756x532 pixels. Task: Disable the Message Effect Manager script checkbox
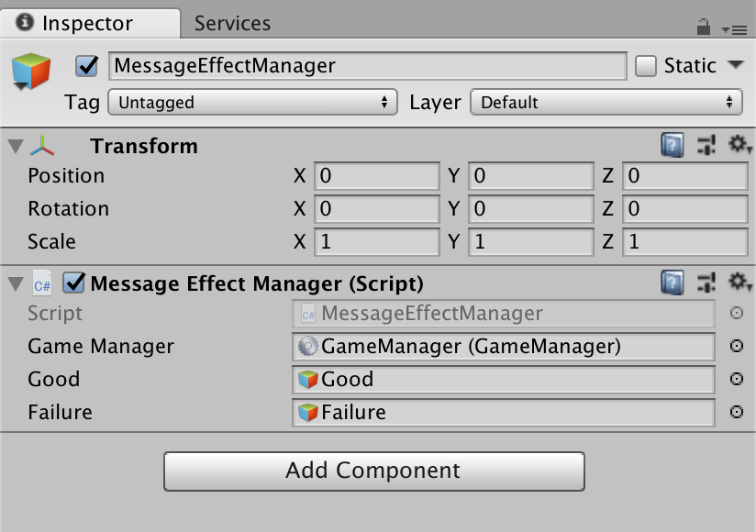[x=73, y=283]
